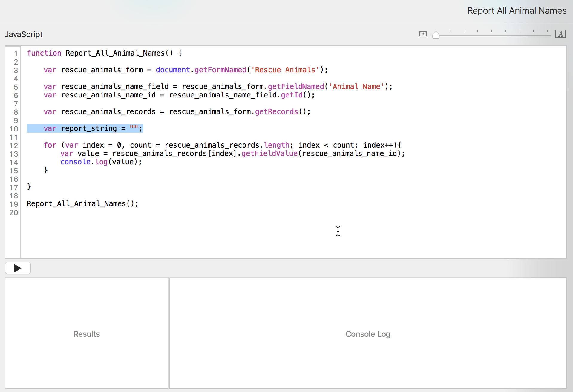Click inside the Results pane

tap(87, 333)
